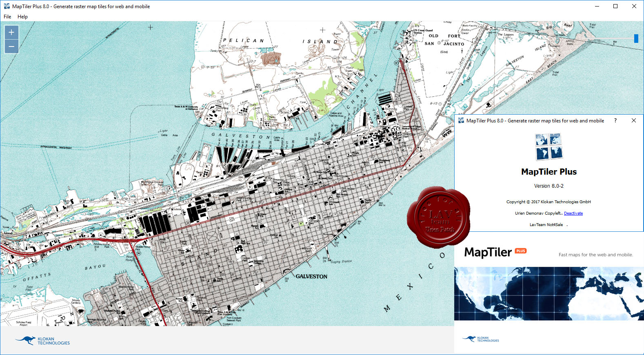Click the "Version 8.0-2" text
The image size is (644, 355).
tap(549, 186)
